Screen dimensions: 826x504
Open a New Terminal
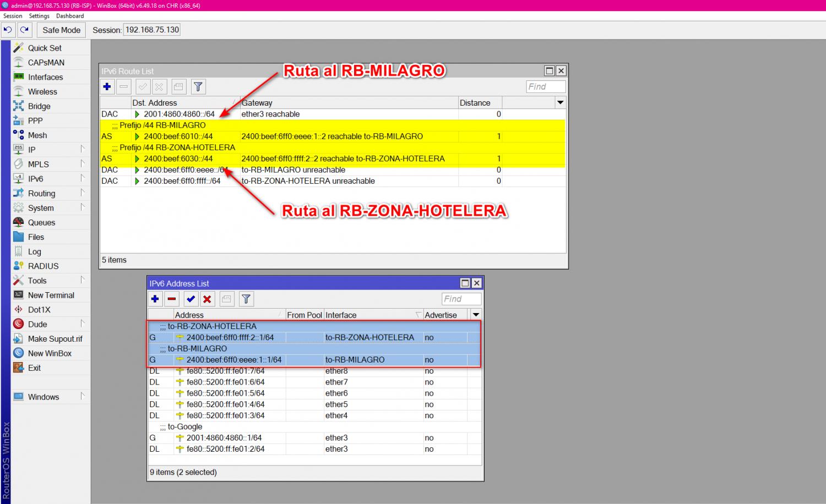click(x=51, y=295)
